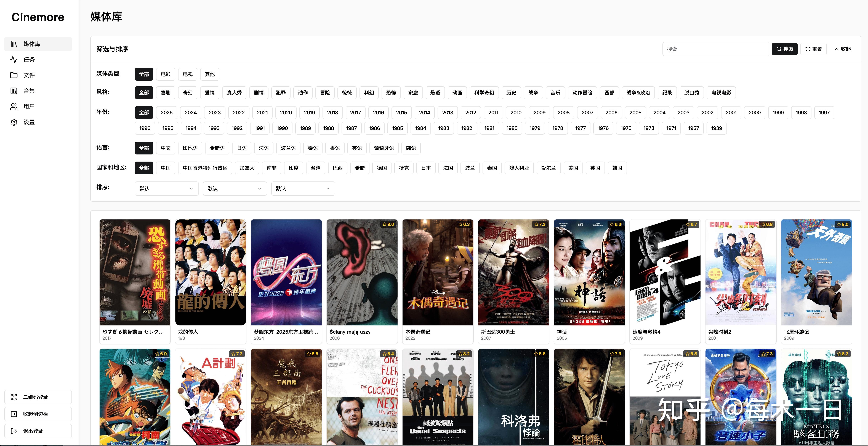The image size is (868, 446).
Task: Click the 搜索 search button
Action: tap(785, 49)
